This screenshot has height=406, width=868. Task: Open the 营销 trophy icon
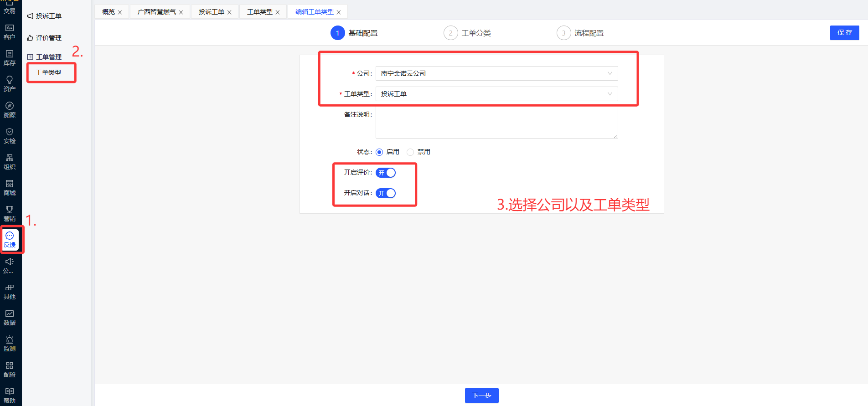[x=10, y=213]
